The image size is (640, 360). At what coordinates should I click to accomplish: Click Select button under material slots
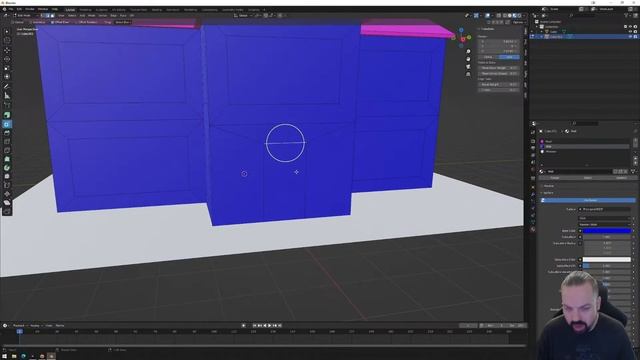click(x=588, y=178)
